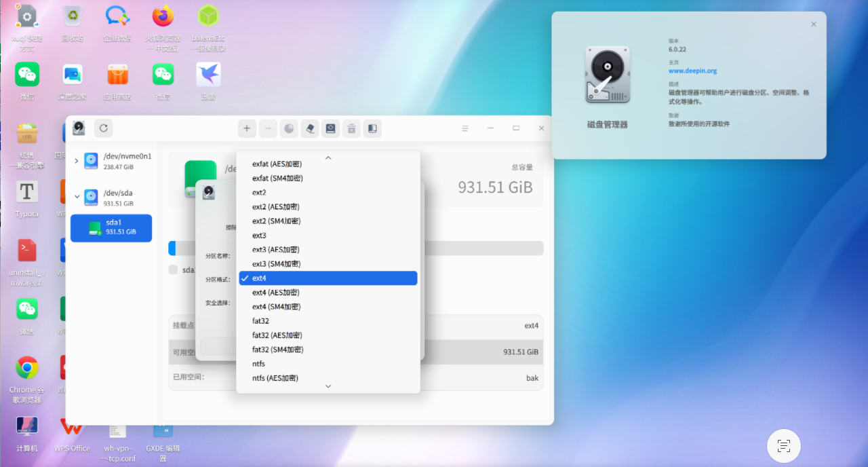
Task: Click the plus (mount) toolbar icon
Action: [247, 128]
